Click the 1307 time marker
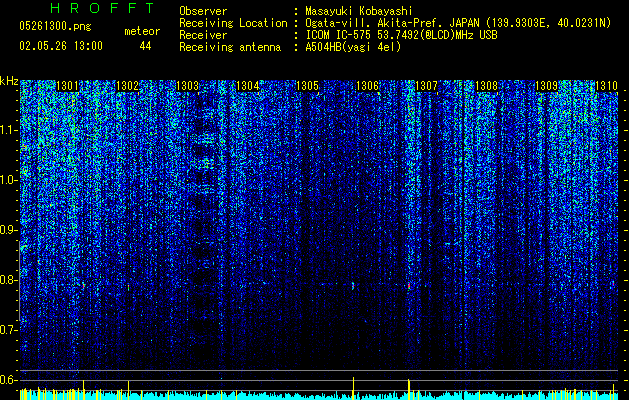The width and height of the screenshot is (629, 400). click(x=426, y=86)
